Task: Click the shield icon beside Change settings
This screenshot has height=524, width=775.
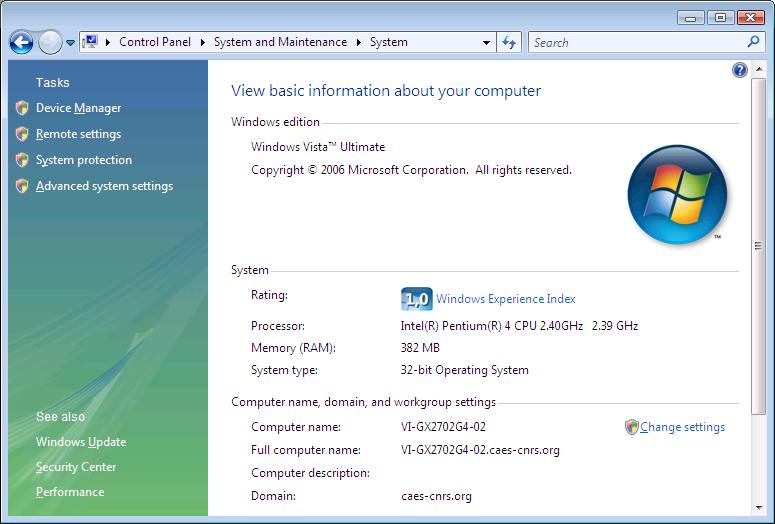Action: (632, 427)
